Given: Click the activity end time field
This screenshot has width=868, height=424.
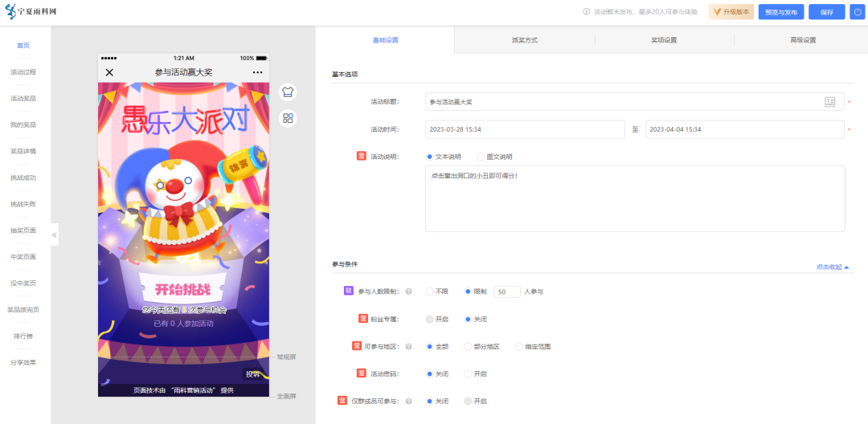Looking at the screenshot, I should pos(744,129).
